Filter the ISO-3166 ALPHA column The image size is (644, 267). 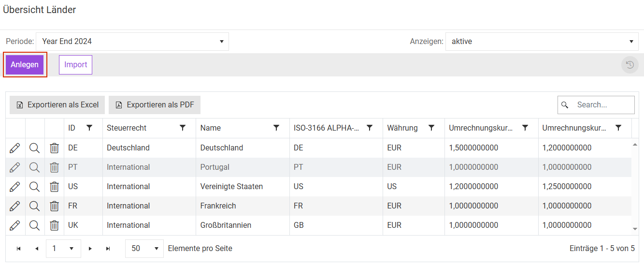(x=370, y=128)
